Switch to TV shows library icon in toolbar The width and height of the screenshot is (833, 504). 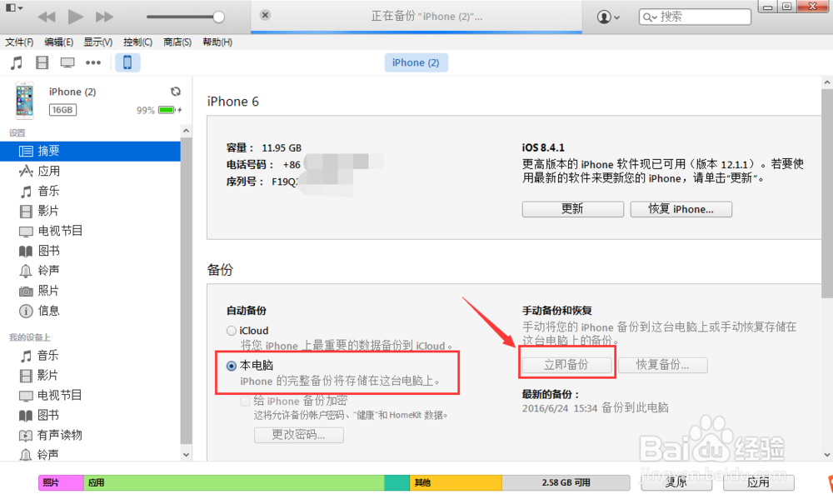pyautogui.click(x=67, y=62)
